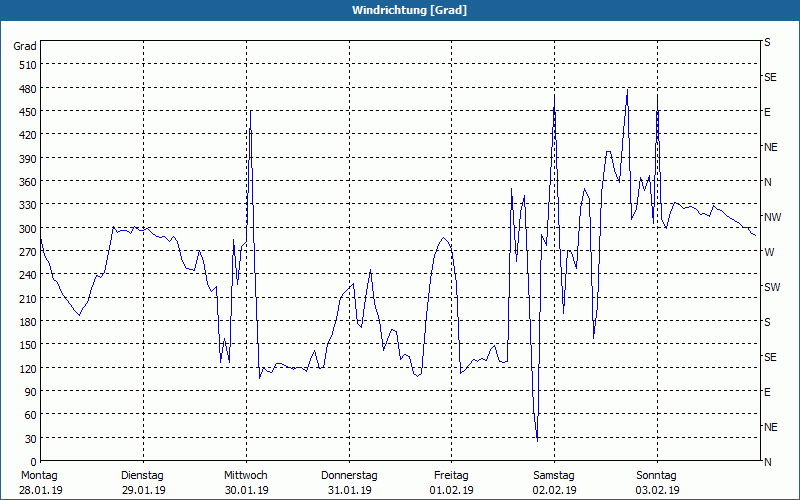Pick the 300 value on the y-axis

(x=28, y=229)
